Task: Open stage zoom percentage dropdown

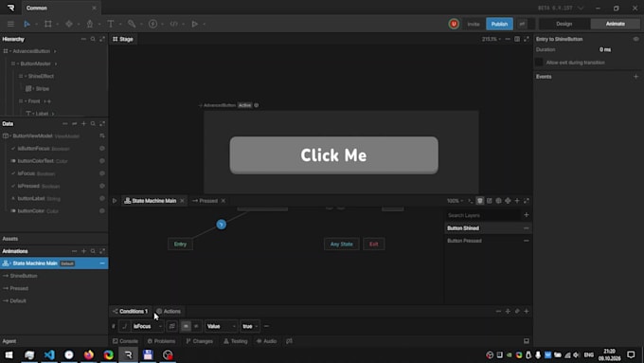Action: (x=492, y=39)
